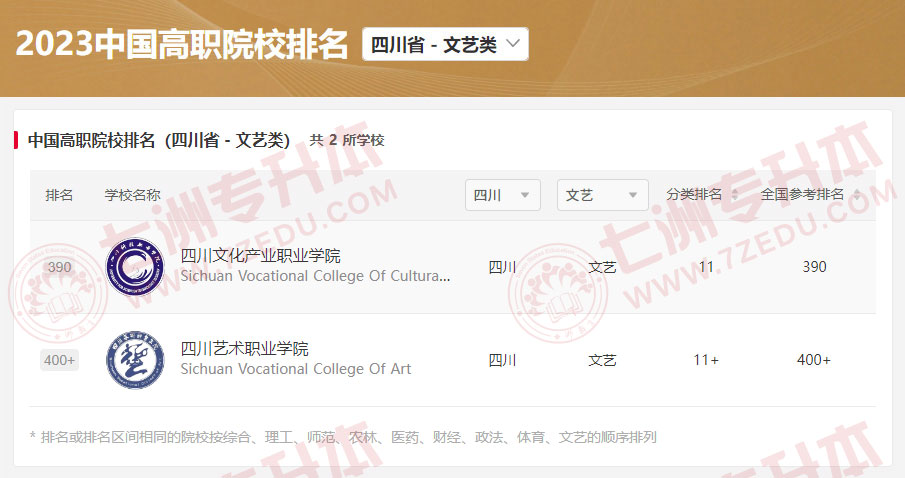Click 文艺 cell in 四川文化产业职业学院 row
905x478 pixels.
[602, 267]
